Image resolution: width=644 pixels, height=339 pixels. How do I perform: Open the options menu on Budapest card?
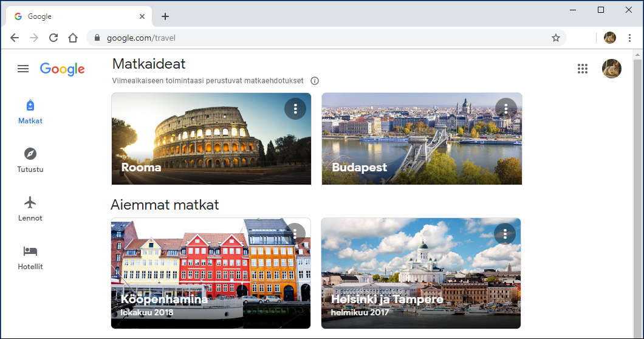coord(506,109)
